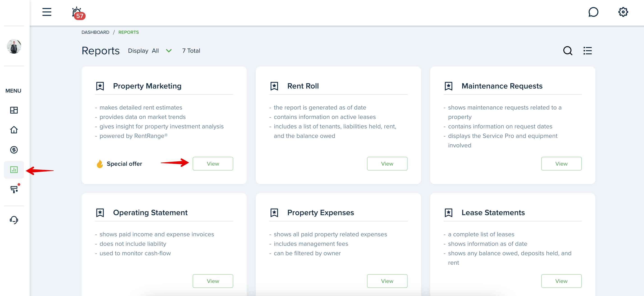Bookmark the Operating Statement report

100,213
